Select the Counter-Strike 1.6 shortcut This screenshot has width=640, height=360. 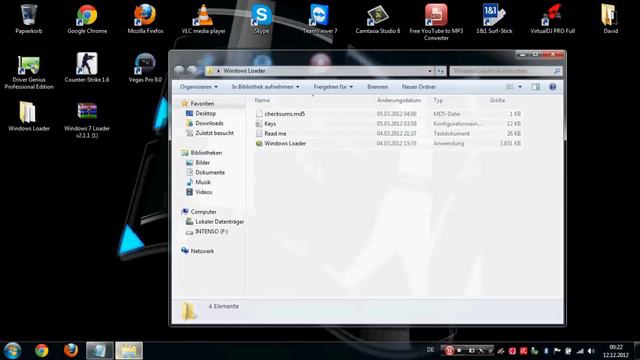click(87, 68)
